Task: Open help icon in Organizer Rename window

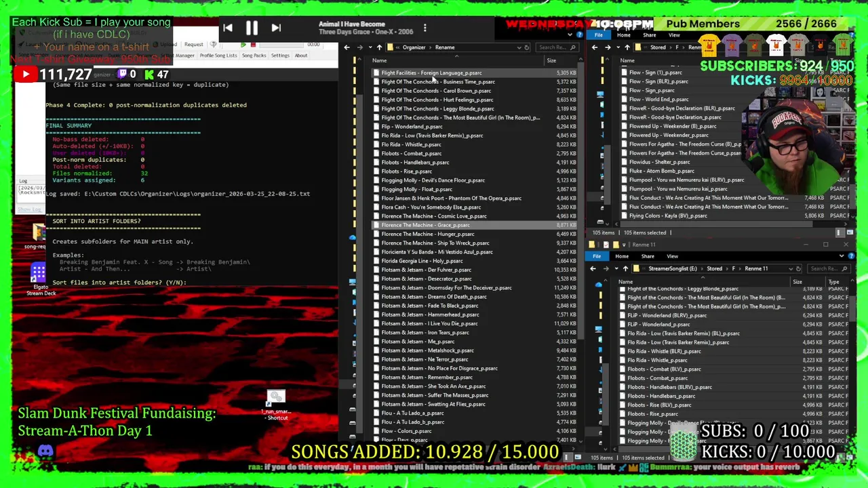Action: pos(580,34)
